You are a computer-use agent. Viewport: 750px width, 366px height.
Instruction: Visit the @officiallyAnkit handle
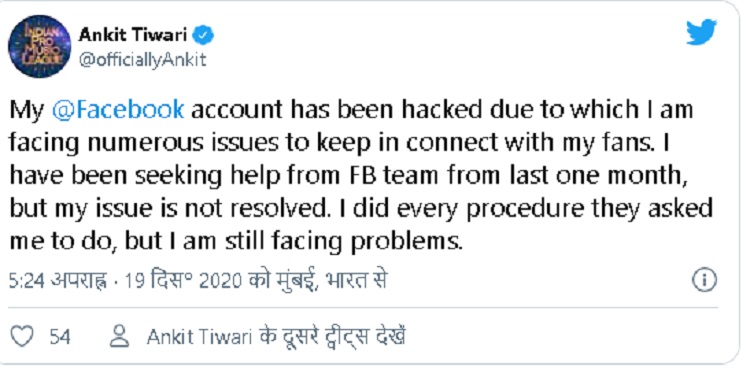142,60
